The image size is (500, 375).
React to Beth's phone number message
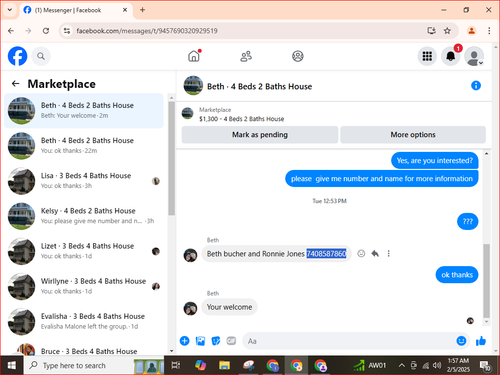[x=361, y=254]
